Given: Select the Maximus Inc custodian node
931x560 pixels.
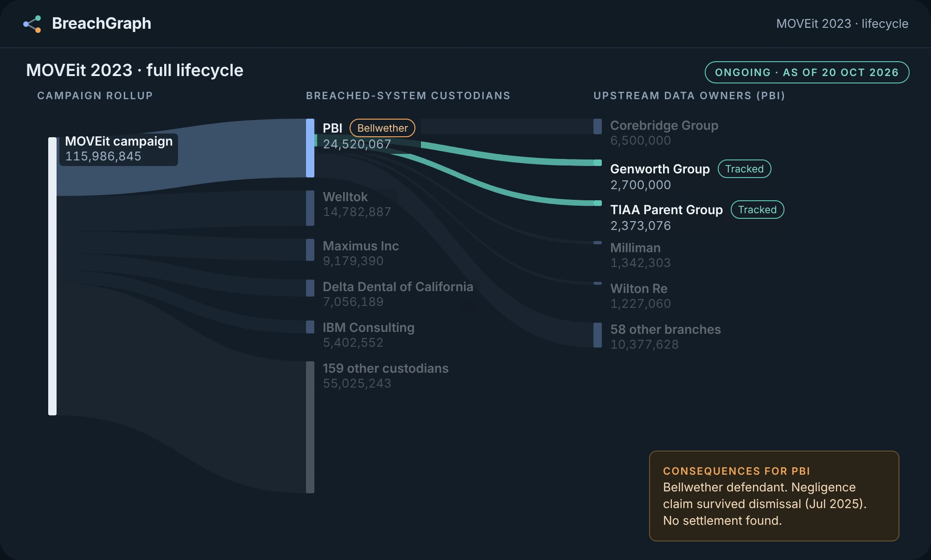Looking at the screenshot, I should point(310,250).
